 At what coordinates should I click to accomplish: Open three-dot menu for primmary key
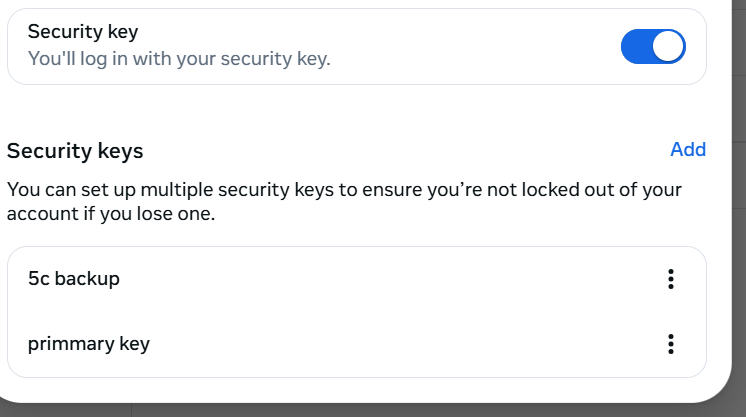point(671,344)
